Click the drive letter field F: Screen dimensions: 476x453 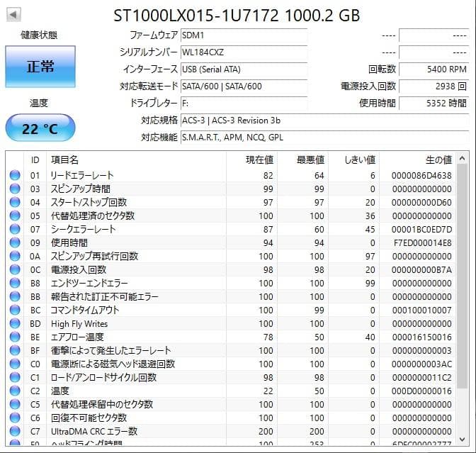[244, 104]
